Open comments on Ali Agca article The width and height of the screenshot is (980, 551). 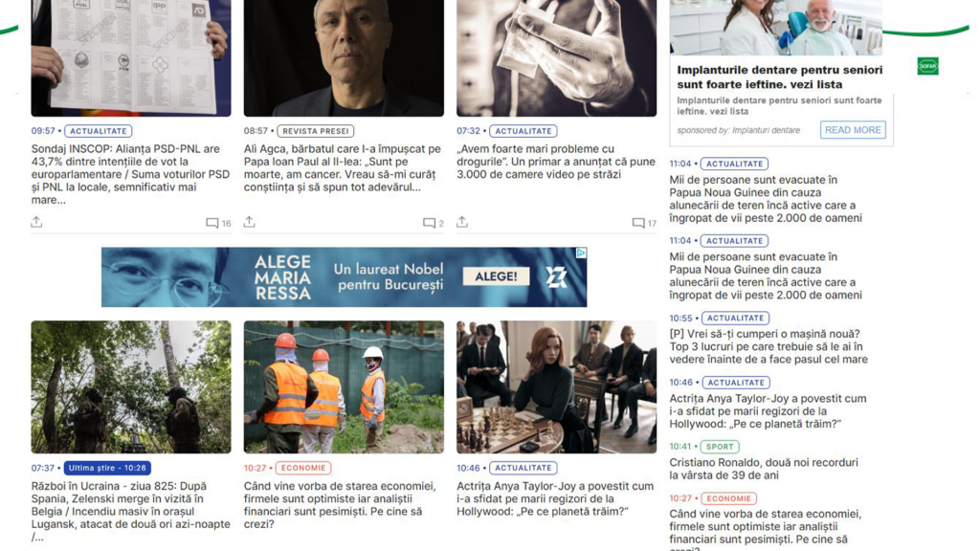(x=434, y=223)
